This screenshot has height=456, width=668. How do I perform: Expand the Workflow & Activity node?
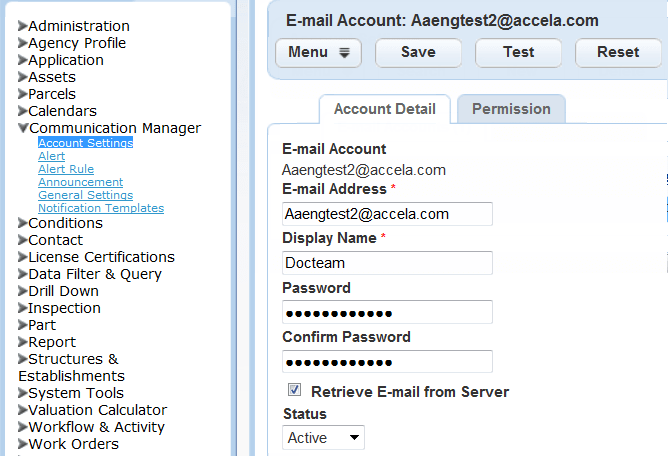23,427
